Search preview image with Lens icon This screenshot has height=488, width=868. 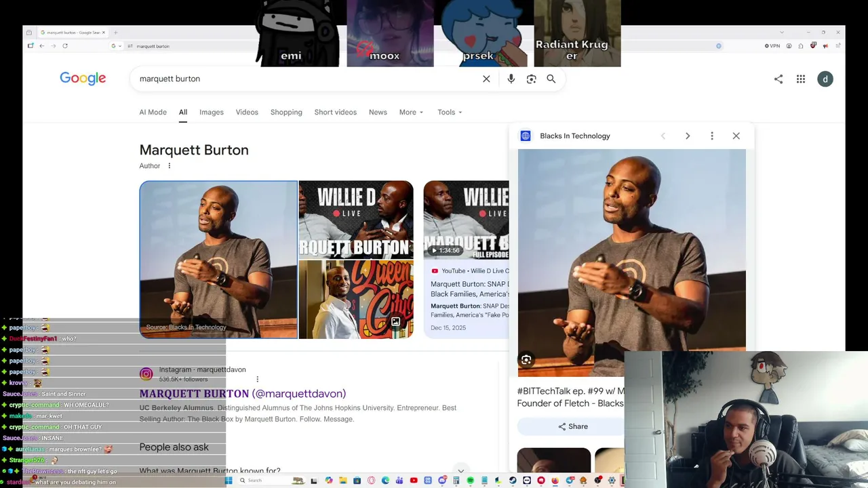click(526, 360)
